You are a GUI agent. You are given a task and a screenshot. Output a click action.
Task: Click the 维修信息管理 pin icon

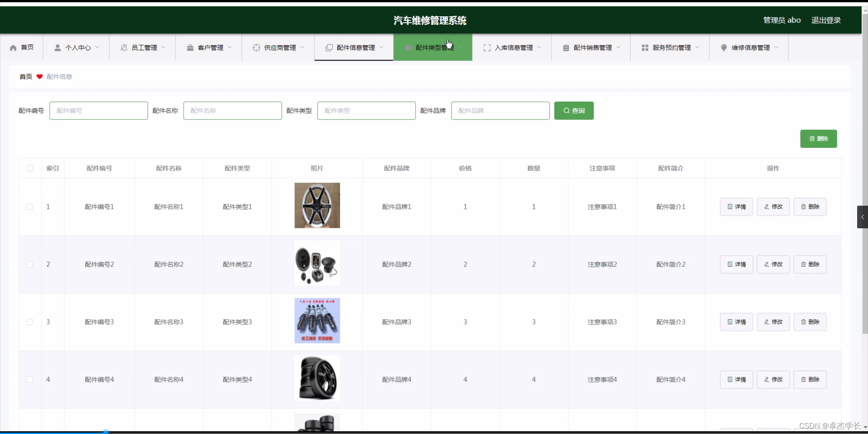724,47
